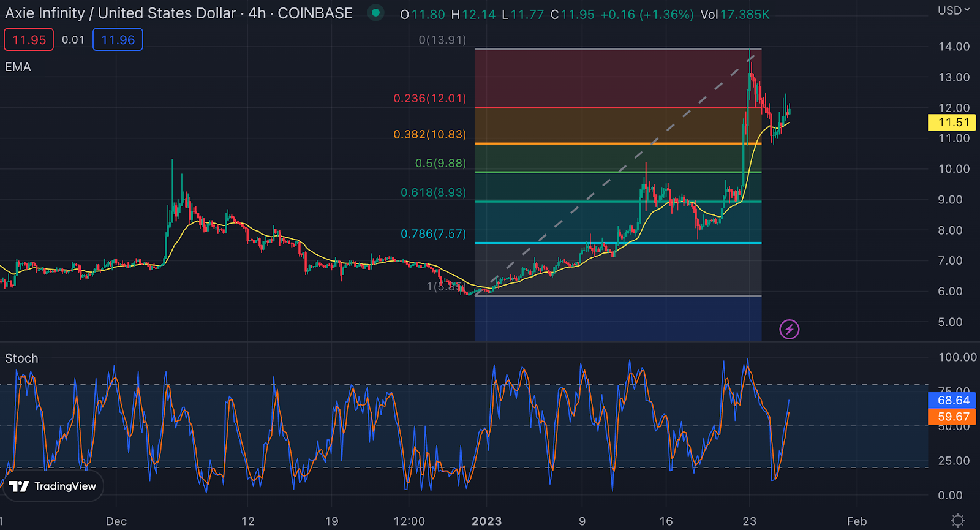Image resolution: width=980 pixels, height=530 pixels.
Task: Click the +0.16 (+1.36%) change value
Action: tap(647, 14)
